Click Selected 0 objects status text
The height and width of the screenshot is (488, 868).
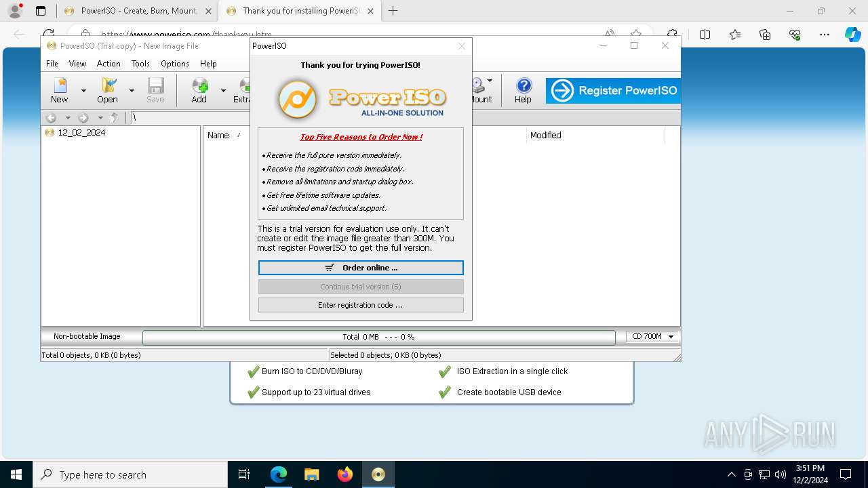[386, 355]
